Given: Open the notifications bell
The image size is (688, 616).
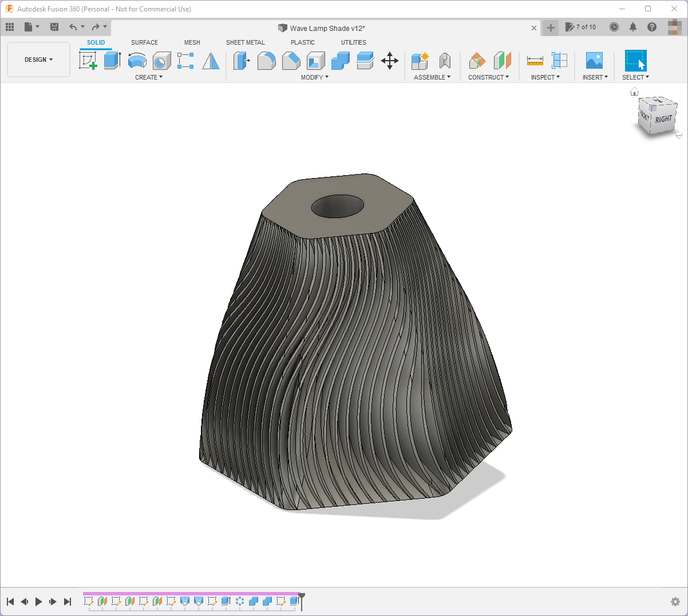Looking at the screenshot, I should click(633, 27).
